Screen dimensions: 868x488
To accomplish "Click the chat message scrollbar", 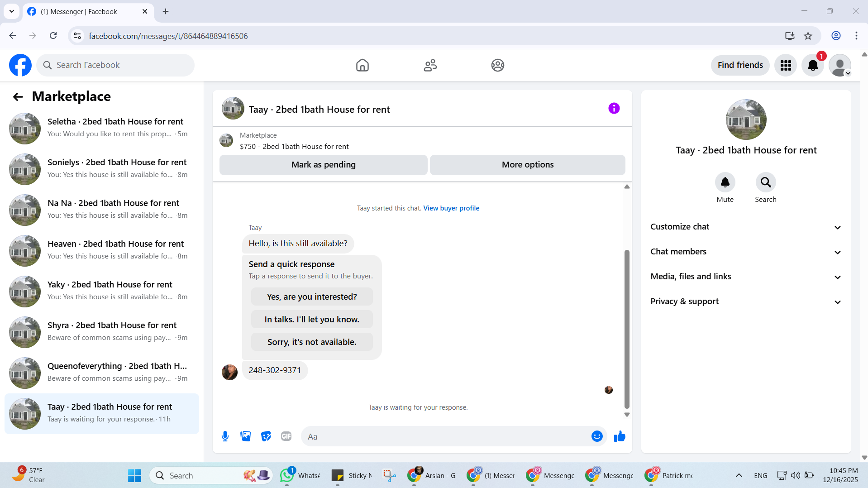I will click(x=627, y=329).
